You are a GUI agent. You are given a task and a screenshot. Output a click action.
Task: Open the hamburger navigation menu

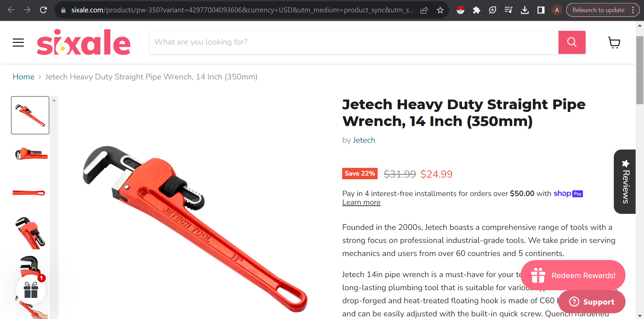coord(18,43)
